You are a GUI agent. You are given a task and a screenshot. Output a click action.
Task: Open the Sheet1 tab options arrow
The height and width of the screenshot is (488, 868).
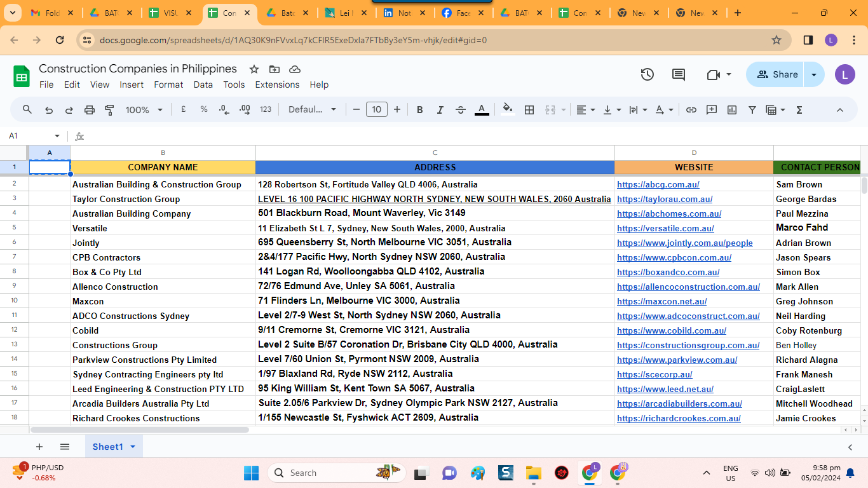133,447
